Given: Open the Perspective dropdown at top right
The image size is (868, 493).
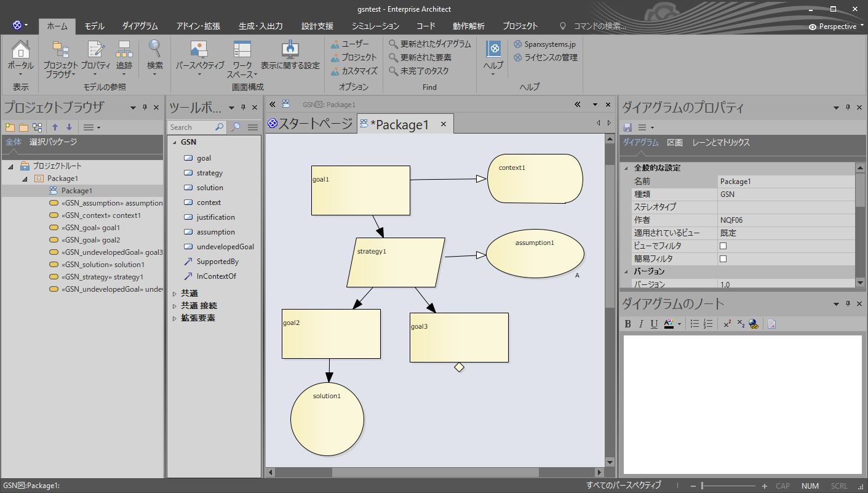Looking at the screenshot, I should coord(835,26).
